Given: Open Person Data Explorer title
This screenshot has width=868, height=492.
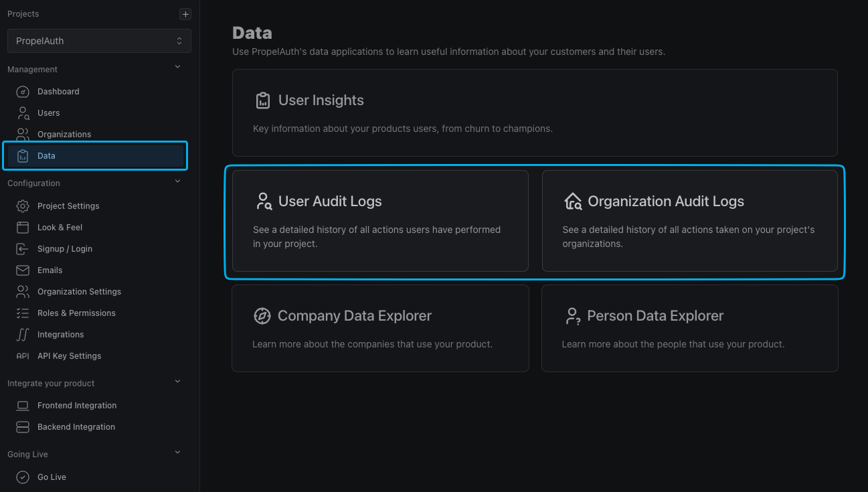Looking at the screenshot, I should (x=655, y=316).
